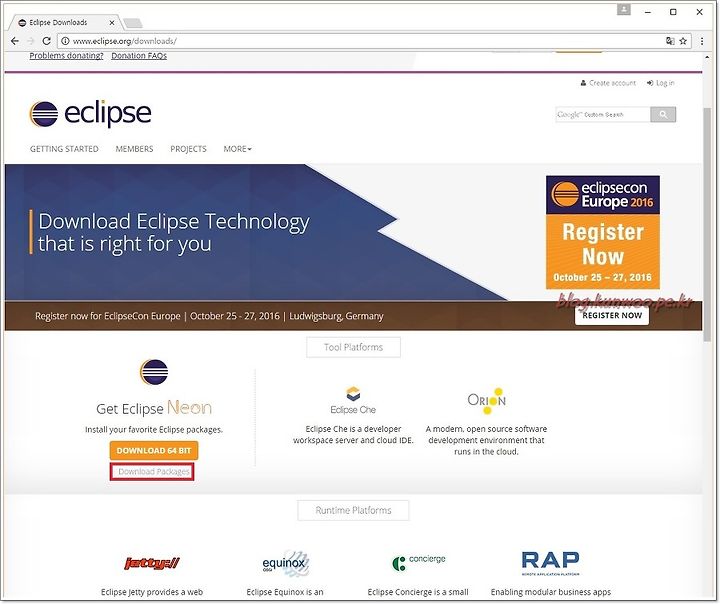Click the Create account link

[x=608, y=83]
